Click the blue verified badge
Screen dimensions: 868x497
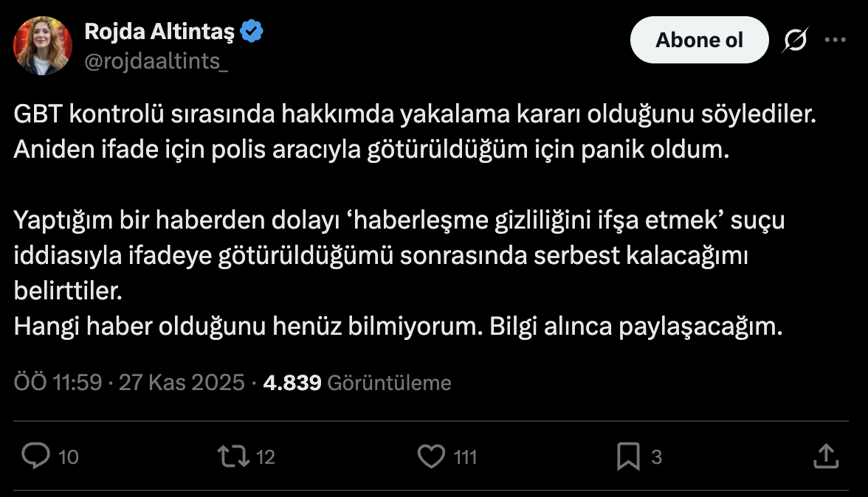[253, 29]
